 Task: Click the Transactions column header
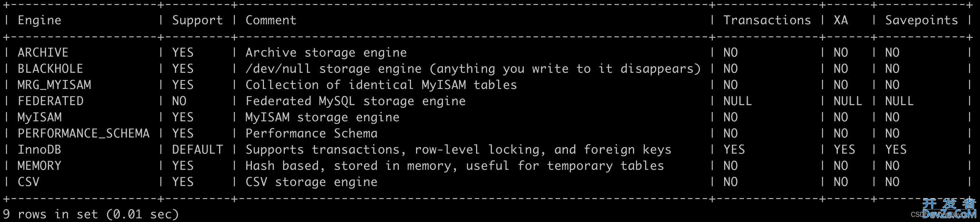click(766, 20)
